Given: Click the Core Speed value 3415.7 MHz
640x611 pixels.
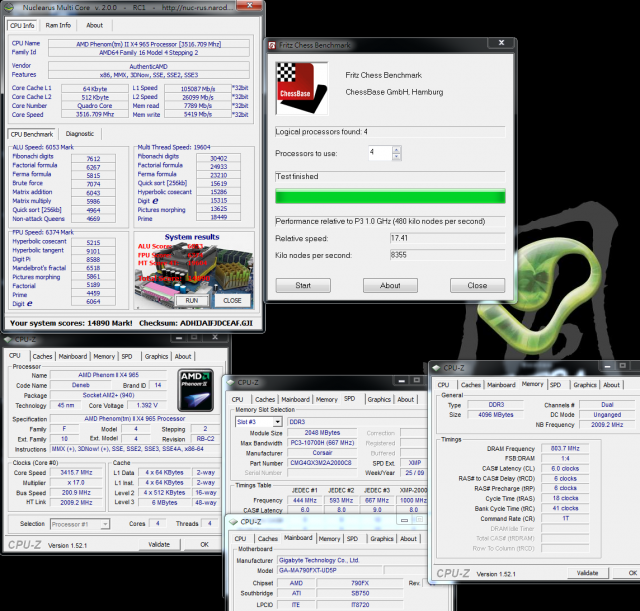Looking at the screenshot, I should pyautogui.click(x=76, y=473).
